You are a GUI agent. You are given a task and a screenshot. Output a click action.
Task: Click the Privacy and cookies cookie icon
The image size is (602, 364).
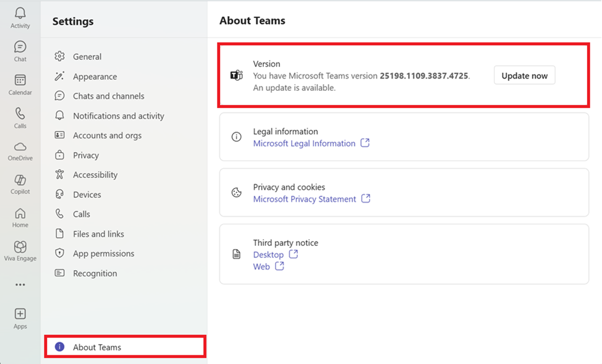tap(237, 192)
